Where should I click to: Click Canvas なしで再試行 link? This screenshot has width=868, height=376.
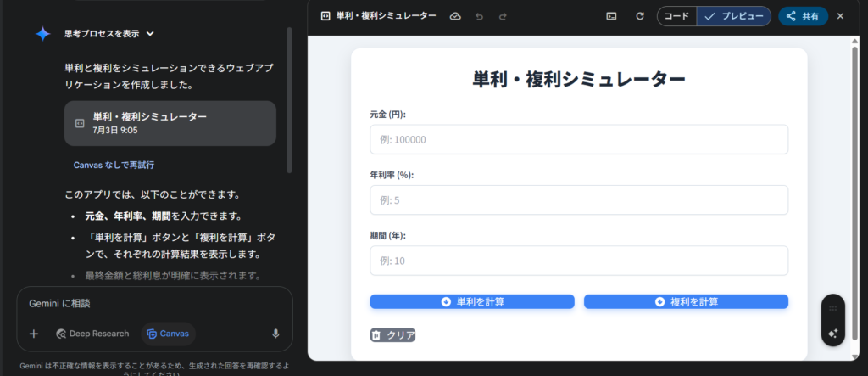(x=114, y=165)
